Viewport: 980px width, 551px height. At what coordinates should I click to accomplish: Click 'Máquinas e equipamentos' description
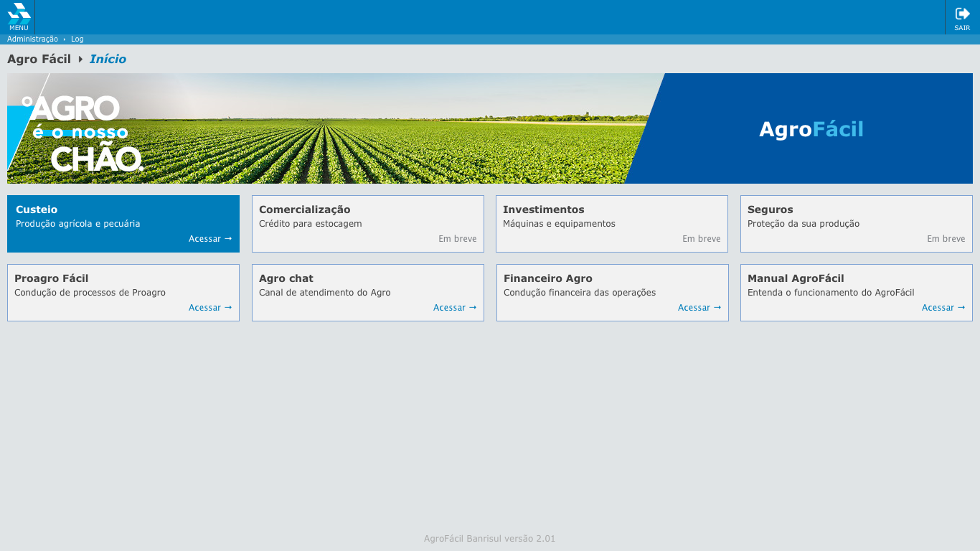559,224
